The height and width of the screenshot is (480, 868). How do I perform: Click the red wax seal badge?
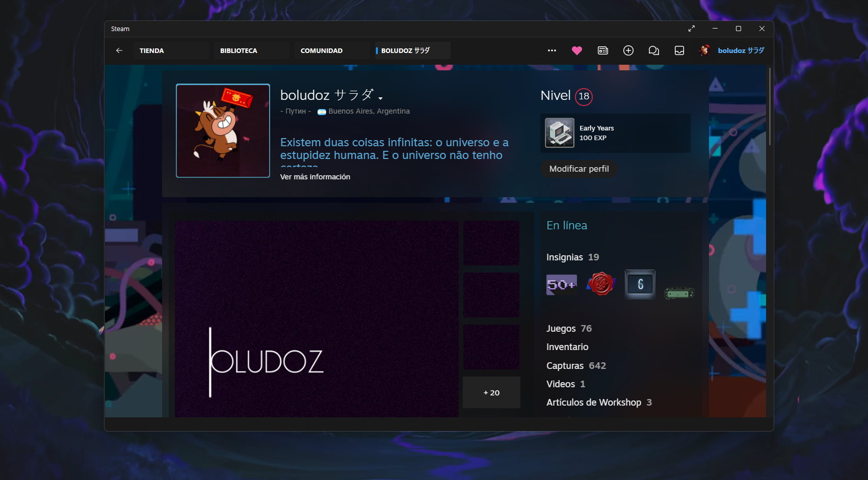[601, 284]
